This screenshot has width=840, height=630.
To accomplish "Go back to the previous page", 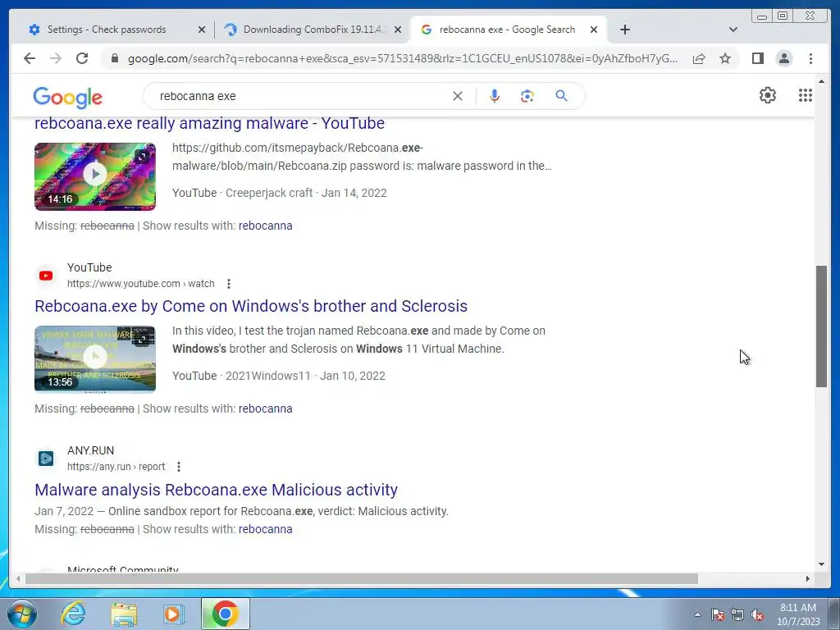I will [30, 58].
